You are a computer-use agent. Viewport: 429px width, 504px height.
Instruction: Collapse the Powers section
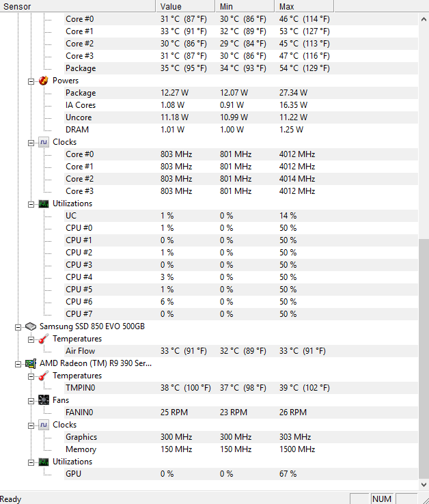point(31,81)
